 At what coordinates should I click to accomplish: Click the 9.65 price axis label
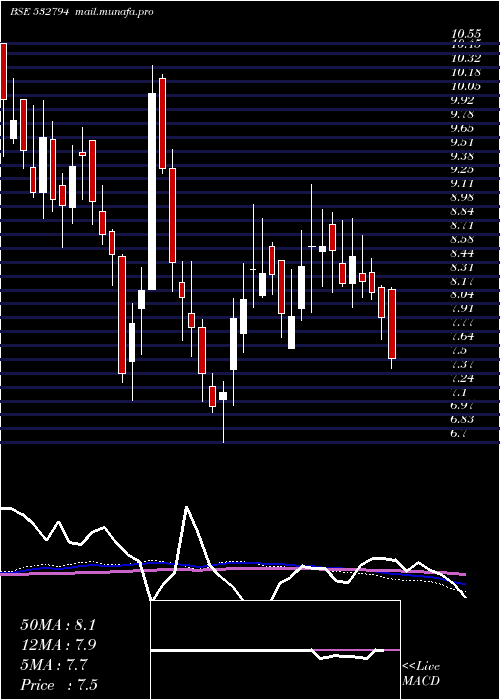pos(464,128)
